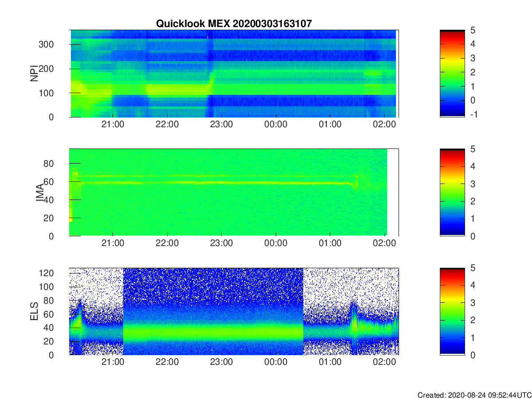Click the 0 label on ELS colorbar

473,355
